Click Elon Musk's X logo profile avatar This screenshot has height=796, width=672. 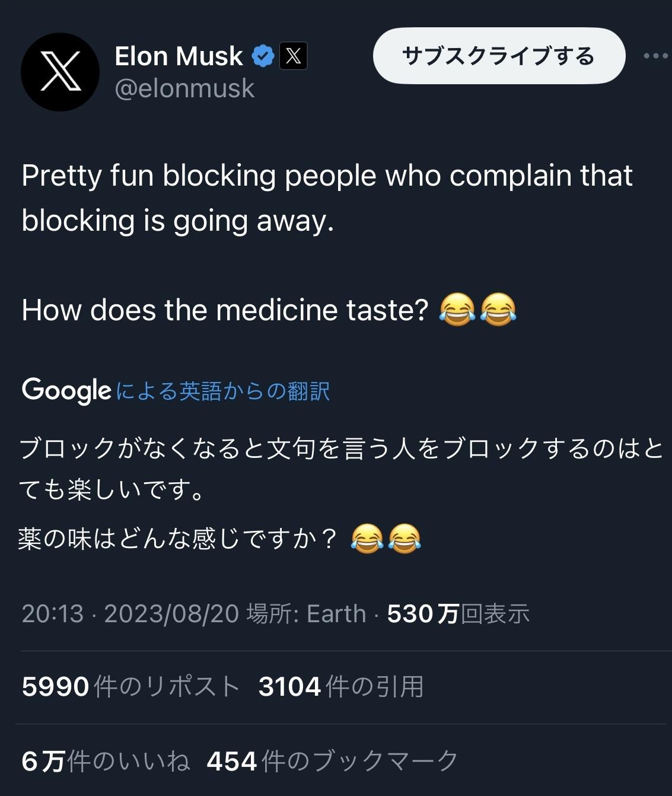click(60, 72)
